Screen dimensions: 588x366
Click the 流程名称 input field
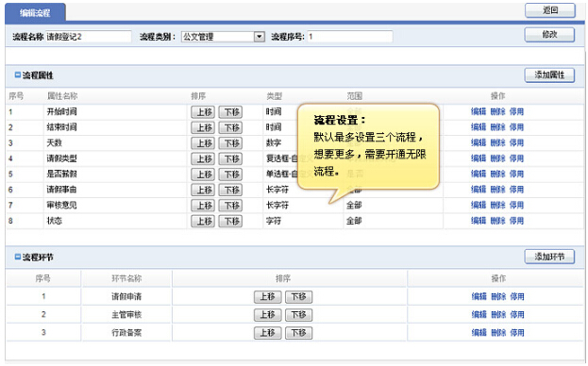[89, 37]
